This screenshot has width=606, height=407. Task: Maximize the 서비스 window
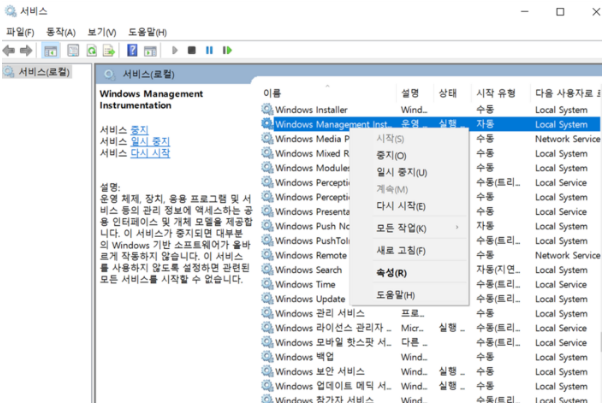[x=560, y=12]
